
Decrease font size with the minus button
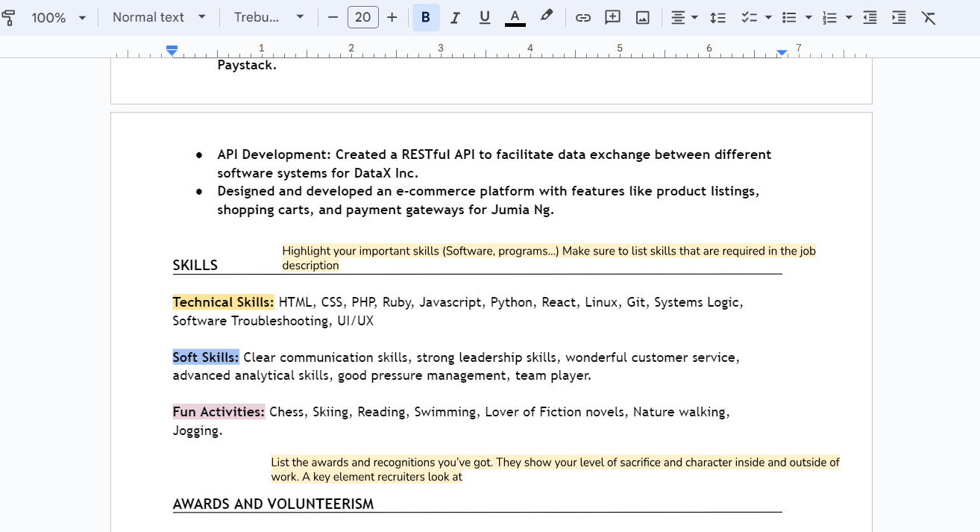(x=333, y=17)
